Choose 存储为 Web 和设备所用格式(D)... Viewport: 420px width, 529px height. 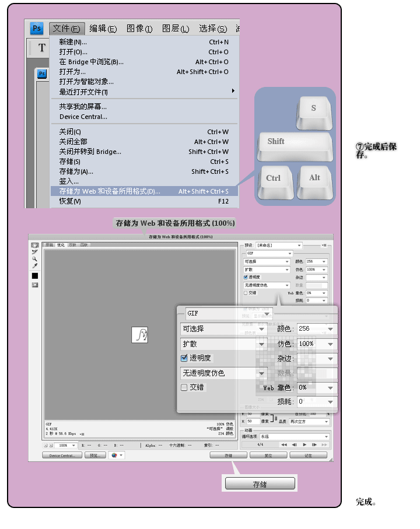[x=145, y=191]
